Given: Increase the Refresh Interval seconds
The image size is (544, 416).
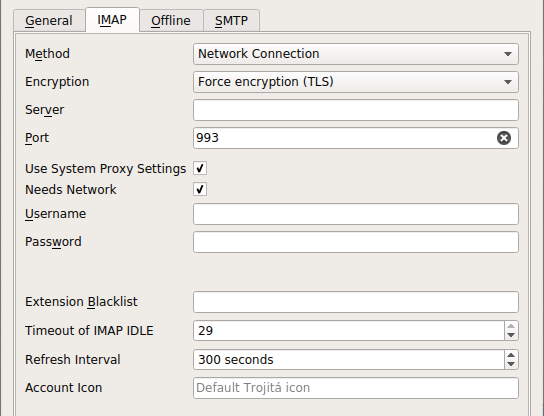Looking at the screenshot, I should [x=511, y=355].
